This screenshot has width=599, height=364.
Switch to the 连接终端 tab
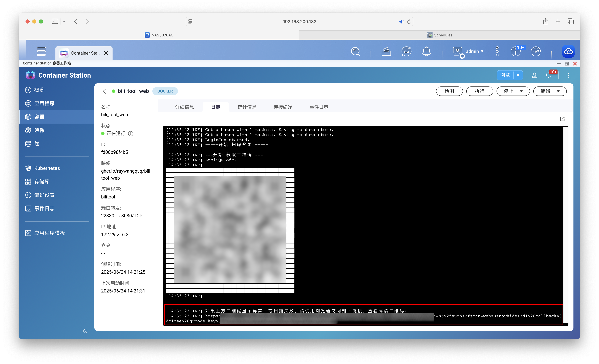tap(283, 107)
